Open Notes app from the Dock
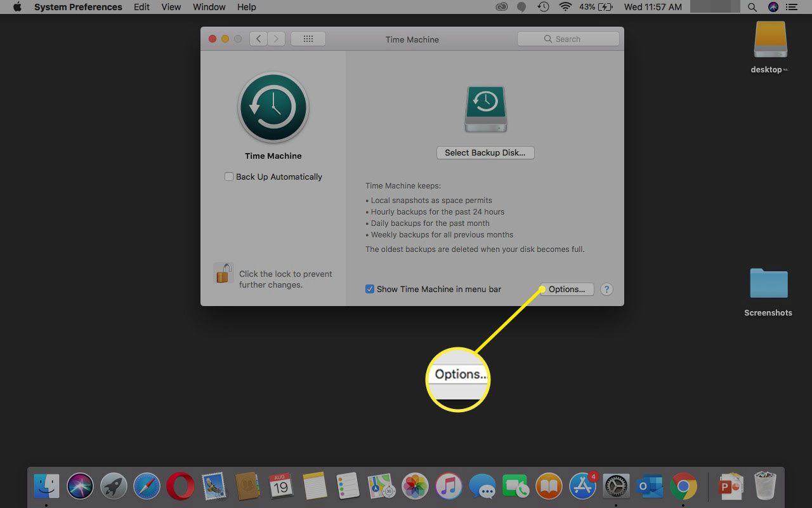Image resolution: width=812 pixels, height=508 pixels. coord(314,486)
